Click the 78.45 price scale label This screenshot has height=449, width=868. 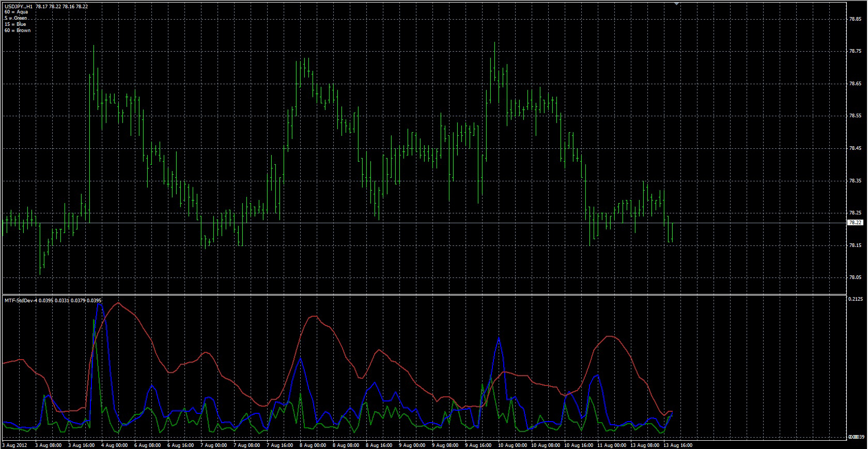(x=855, y=148)
